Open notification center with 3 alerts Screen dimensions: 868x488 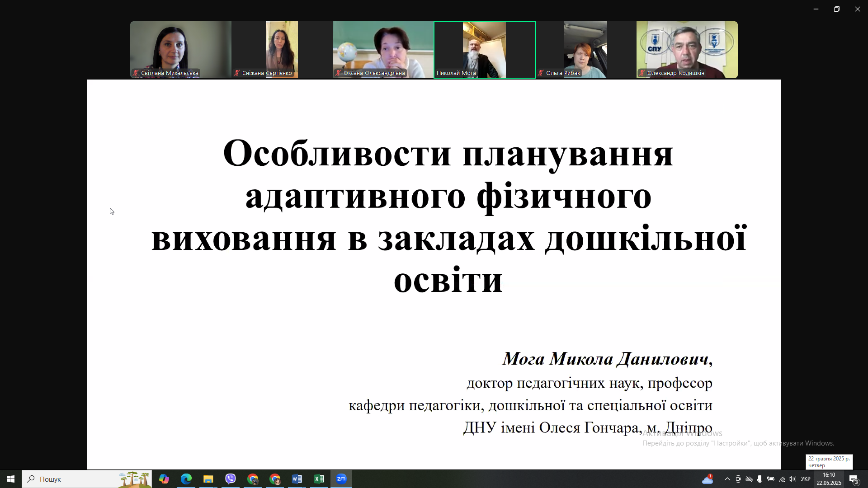tap(854, 479)
